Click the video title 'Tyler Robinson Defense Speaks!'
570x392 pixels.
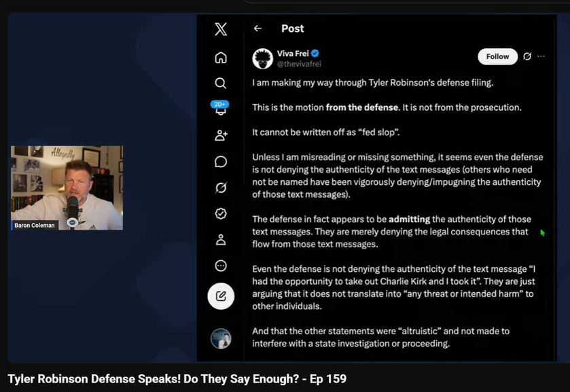[x=177, y=379]
